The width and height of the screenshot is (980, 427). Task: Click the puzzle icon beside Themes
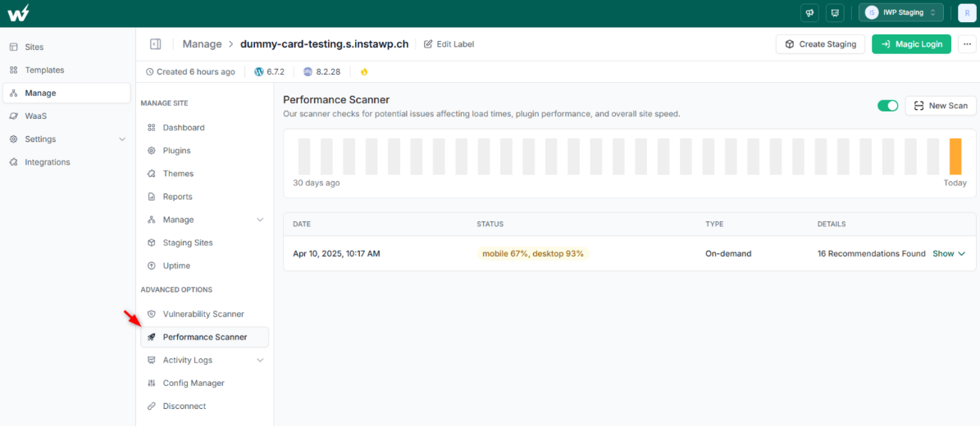pos(151,174)
